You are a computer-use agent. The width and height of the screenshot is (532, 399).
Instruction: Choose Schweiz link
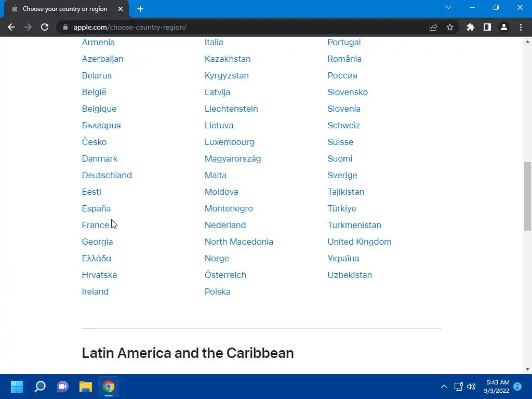344,126
